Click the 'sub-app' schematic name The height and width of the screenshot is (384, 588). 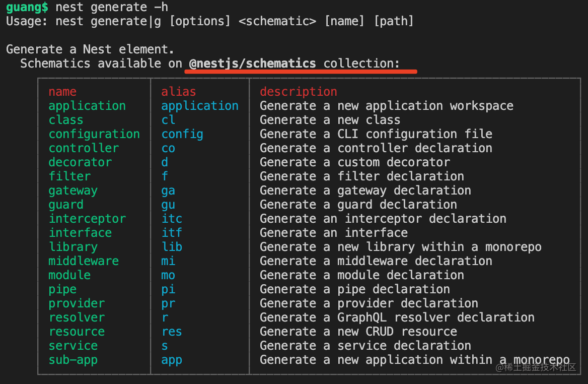click(x=73, y=360)
